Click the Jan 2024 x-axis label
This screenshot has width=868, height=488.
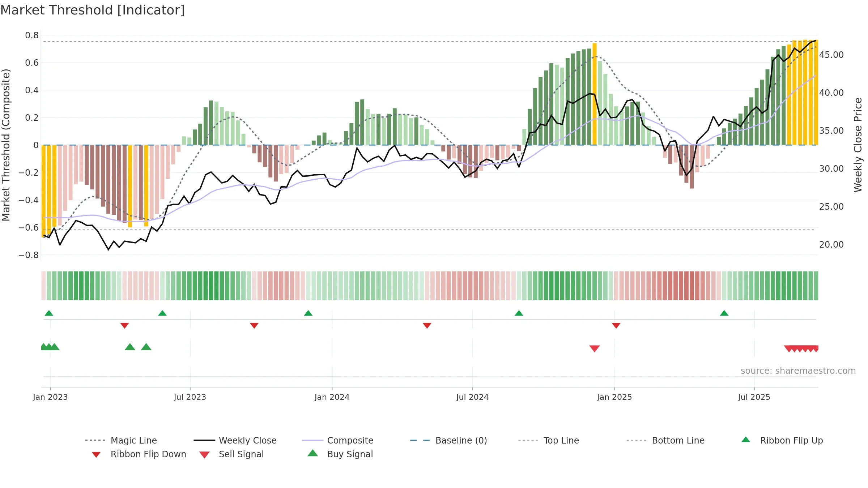(332, 397)
